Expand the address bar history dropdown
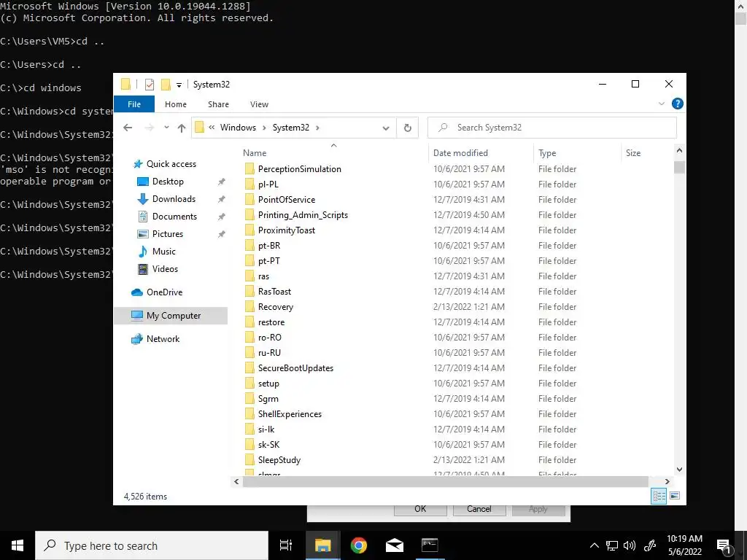 tap(386, 128)
